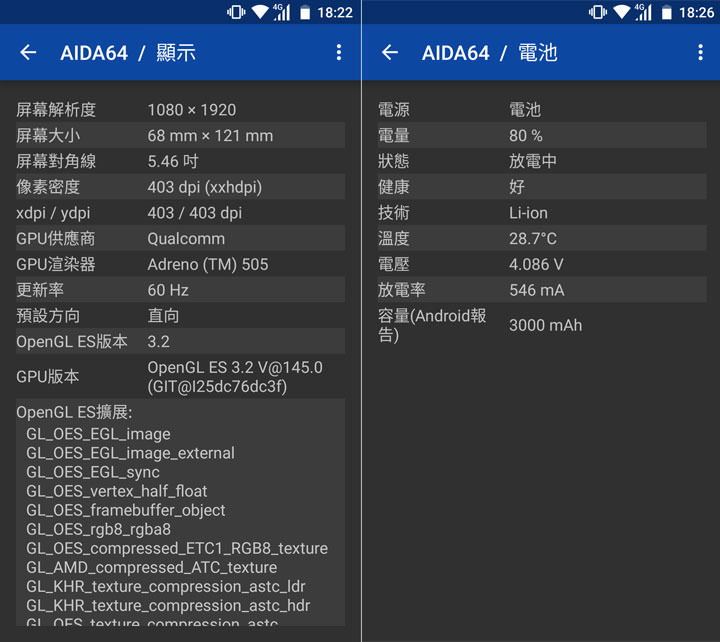Tap the AIDA64 / 顯示 title text
Screen dimensions: 720x642
(128, 53)
